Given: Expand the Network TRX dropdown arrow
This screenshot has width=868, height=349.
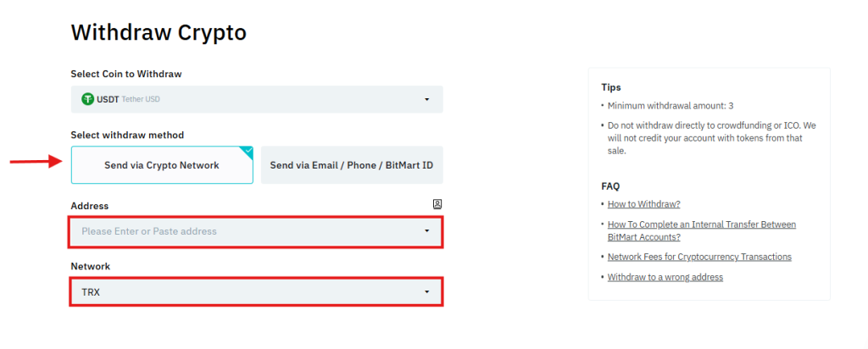Looking at the screenshot, I should point(426,292).
